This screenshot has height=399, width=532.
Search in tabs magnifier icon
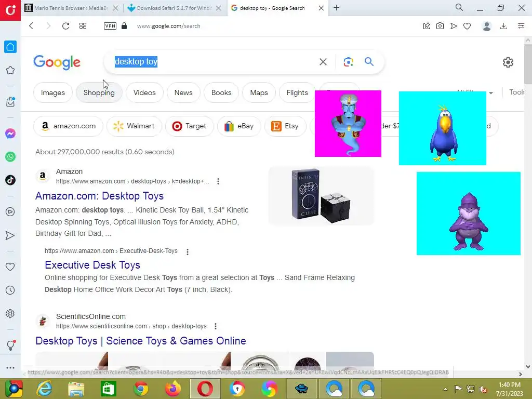click(459, 7)
